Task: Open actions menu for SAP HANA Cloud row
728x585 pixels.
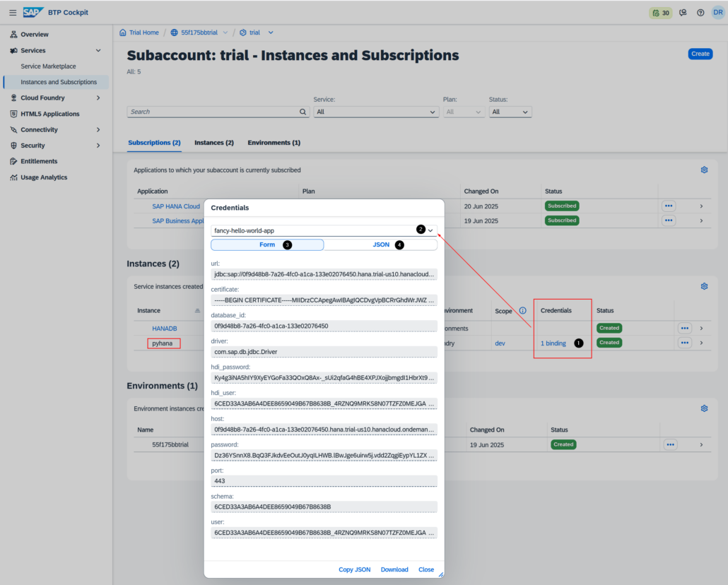Action: coord(669,206)
